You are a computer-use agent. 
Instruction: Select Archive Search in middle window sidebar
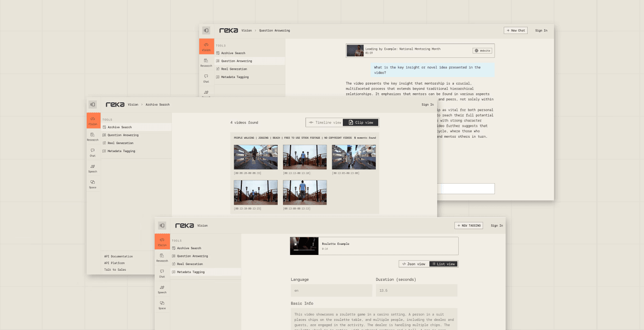(x=136, y=127)
